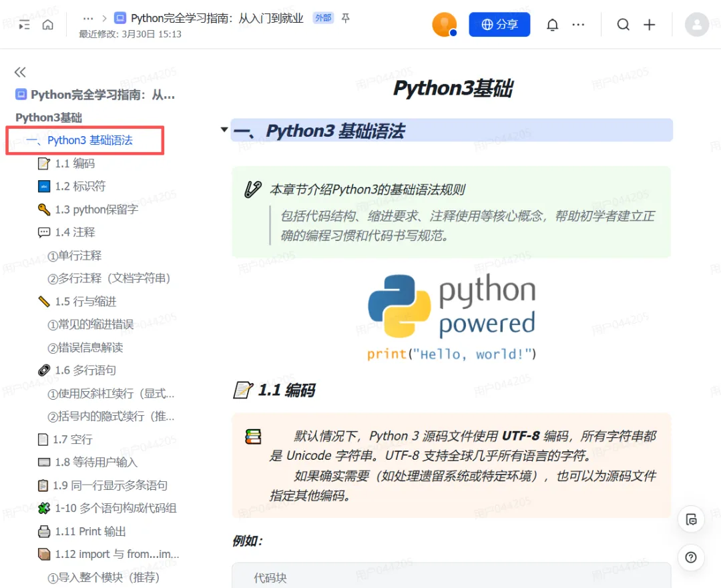Jump to ①导入整个模块（推荐）entry

tap(103, 577)
